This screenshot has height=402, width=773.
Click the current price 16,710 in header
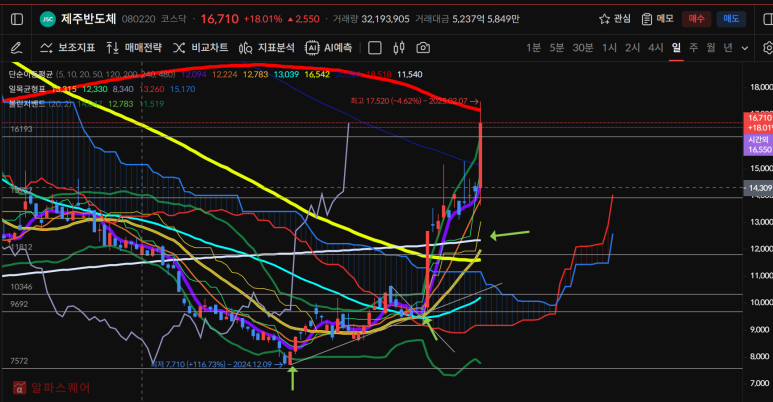coord(220,19)
